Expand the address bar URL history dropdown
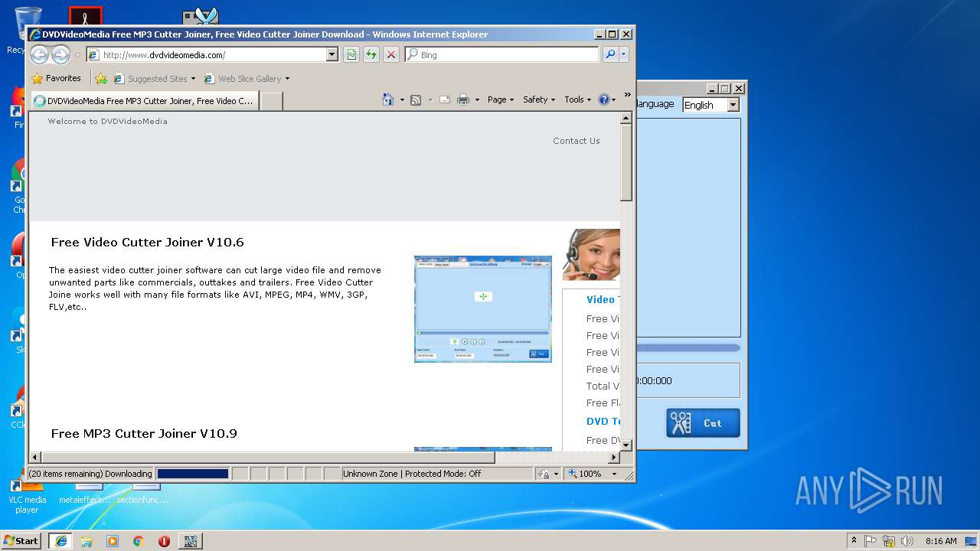 point(332,54)
